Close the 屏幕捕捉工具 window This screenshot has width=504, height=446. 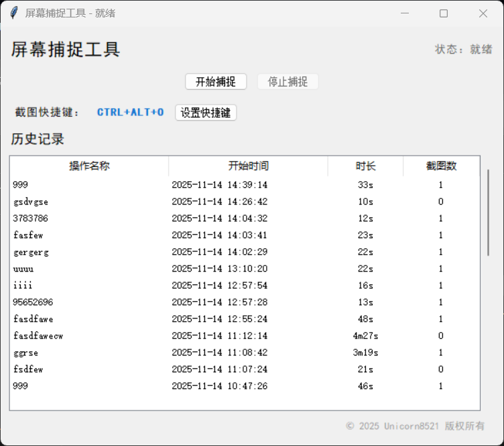click(483, 13)
